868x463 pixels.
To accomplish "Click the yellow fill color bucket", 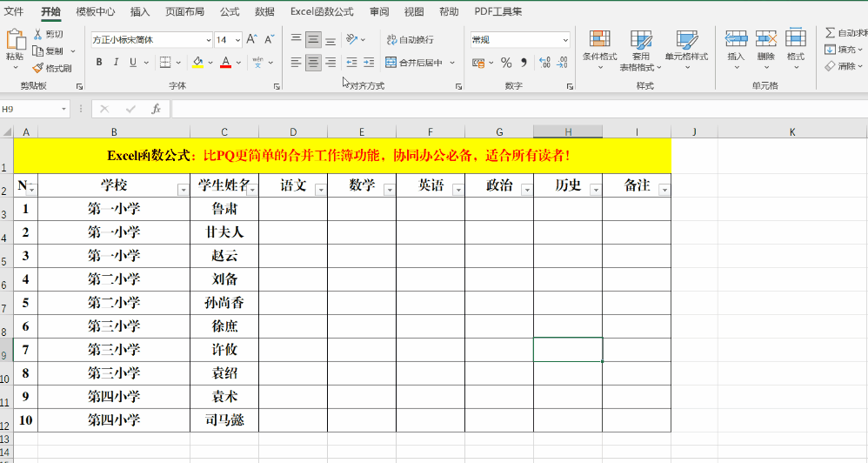I will click(197, 62).
